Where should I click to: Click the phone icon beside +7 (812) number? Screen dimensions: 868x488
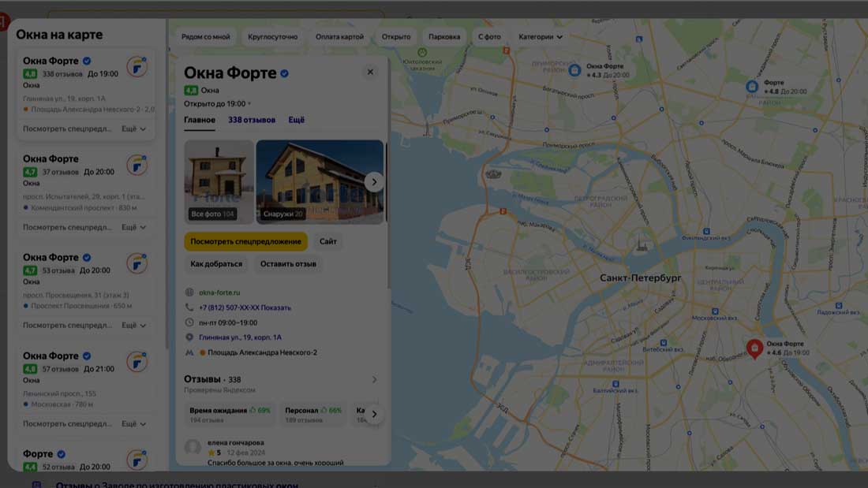point(189,307)
